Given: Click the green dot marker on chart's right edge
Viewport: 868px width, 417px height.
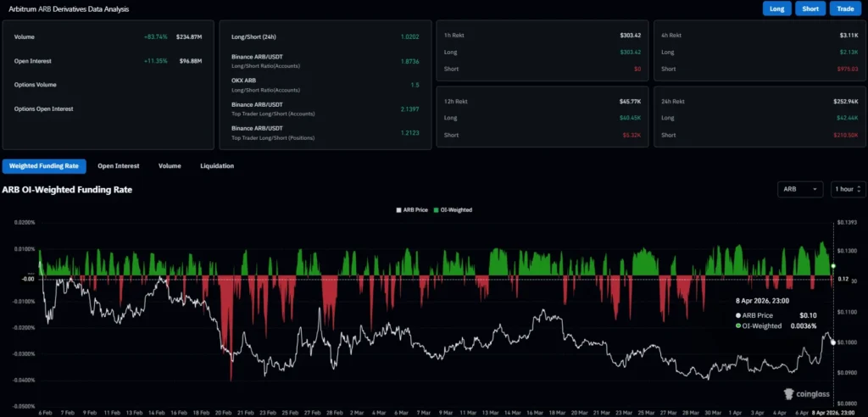Looking at the screenshot, I should 832,267.
